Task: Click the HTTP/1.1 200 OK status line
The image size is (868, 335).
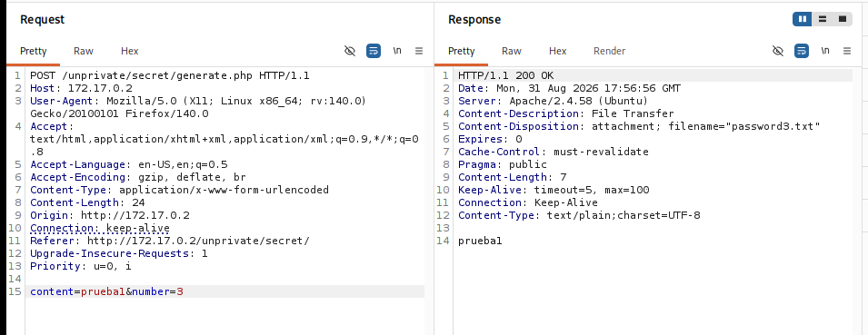Action: 506,75
